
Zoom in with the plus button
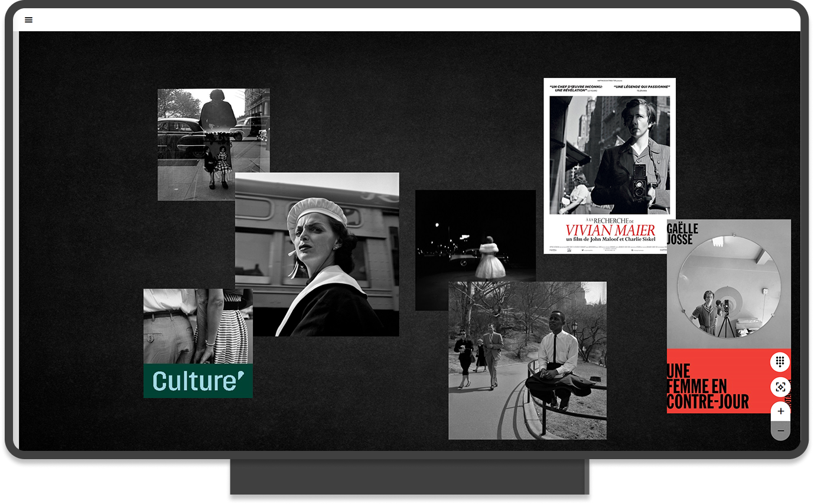click(780, 411)
